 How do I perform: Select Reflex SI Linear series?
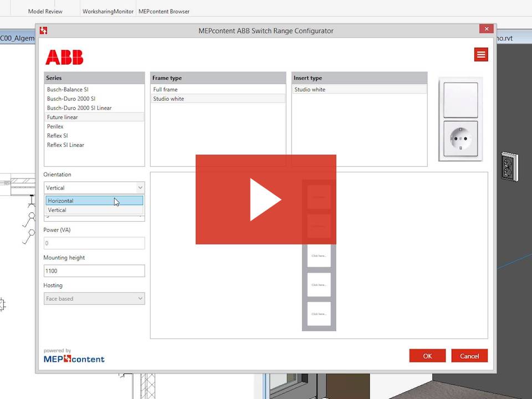[x=94, y=145]
